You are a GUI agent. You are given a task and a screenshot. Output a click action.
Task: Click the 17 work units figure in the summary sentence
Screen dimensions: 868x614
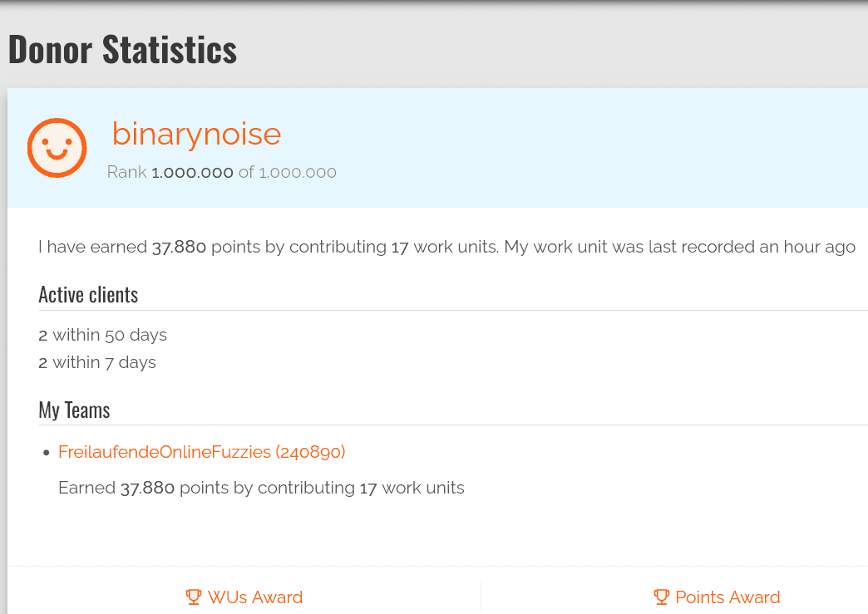click(x=400, y=247)
